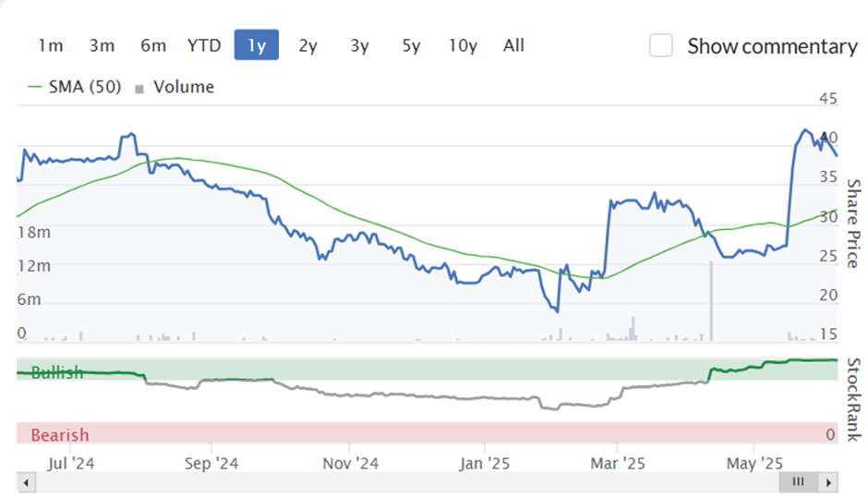
Task: Select the 6m time range
Action: click(x=153, y=45)
